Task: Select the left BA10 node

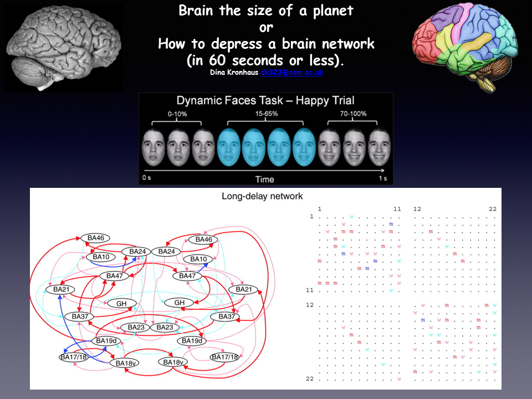Action: (x=101, y=257)
